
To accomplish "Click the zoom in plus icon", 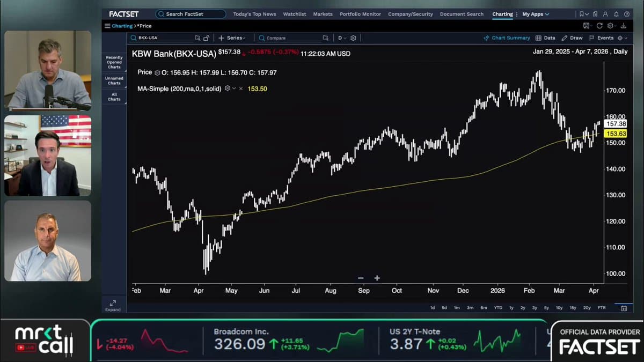I will pyautogui.click(x=377, y=278).
